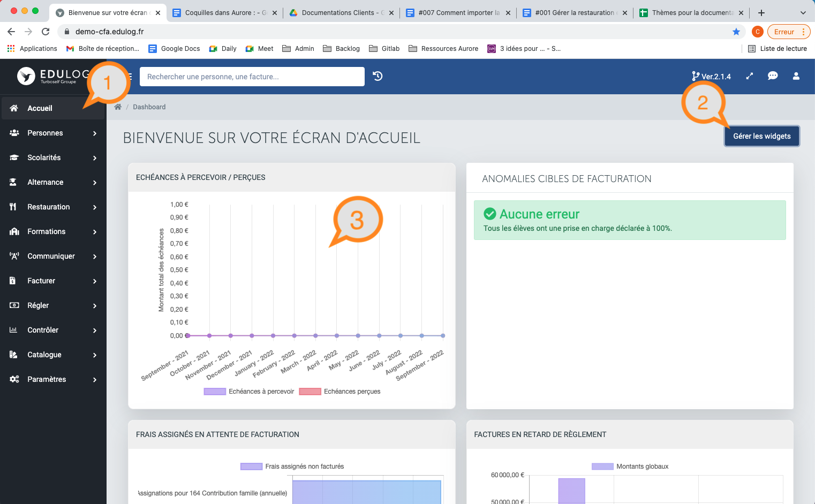The height and width of the screenshot is (504, 815).
Task: Open the Gitlab bookmarks folder
Action: tap(384, 49)
